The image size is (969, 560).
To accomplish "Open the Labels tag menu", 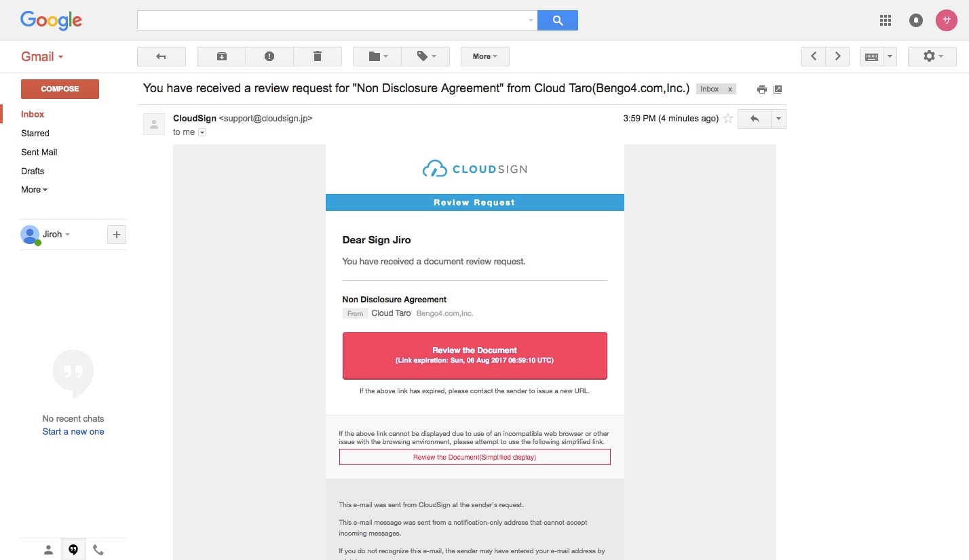I will [425, 56].
